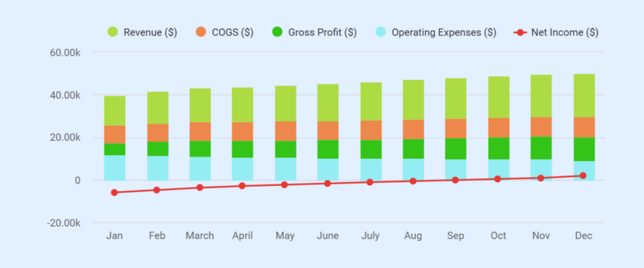Image resolution: width=644 pixels, height=268 pixels.
Task: Click the Operating Expenses ($) legend text
Action: pos(443,32)
